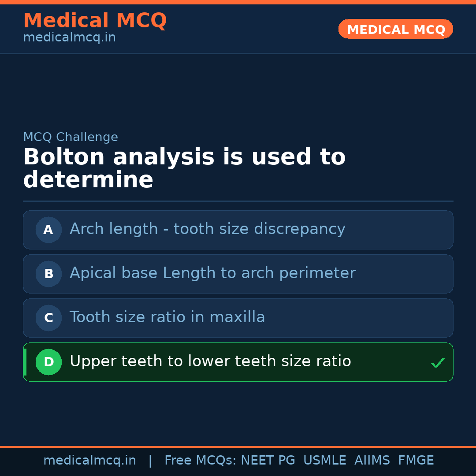Select FMGE in the footer
The height and width of the screenshot is (476, 476).
416,461
